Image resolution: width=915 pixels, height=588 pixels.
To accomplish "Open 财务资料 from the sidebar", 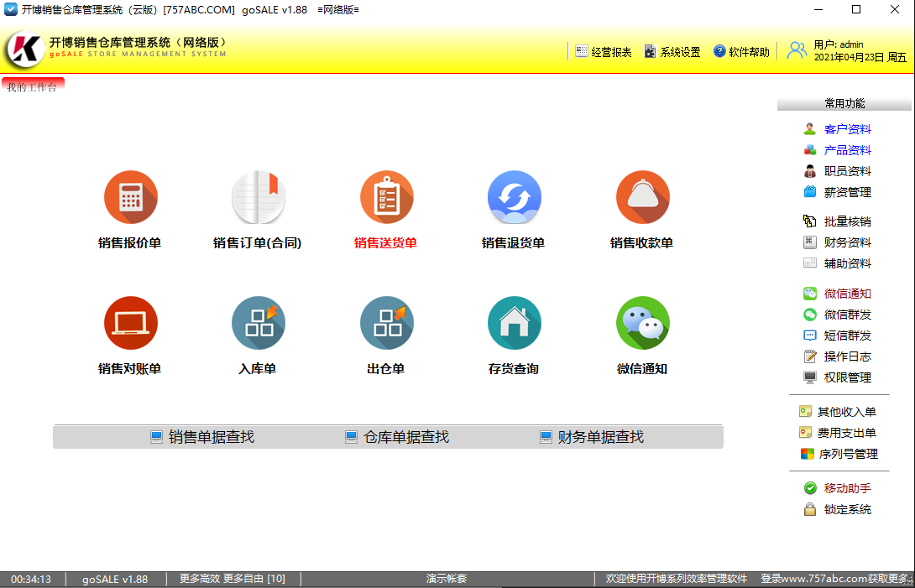I will (x=847, y=242).
